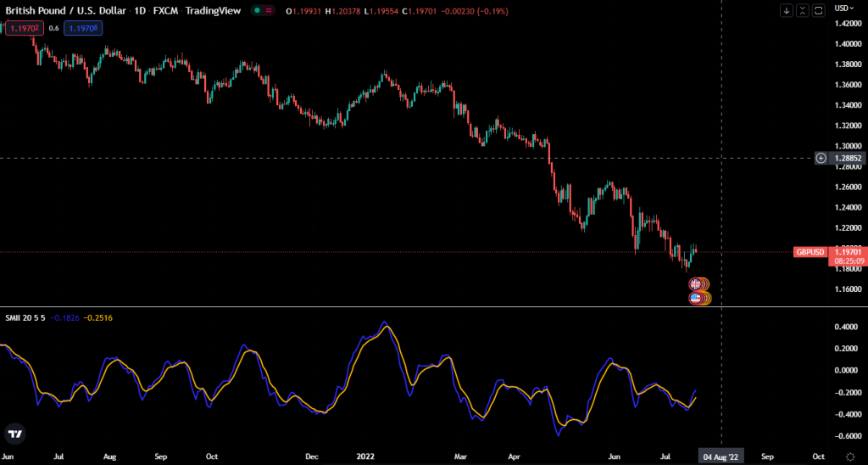Click the pink approximate-sign data icon
Viewport: 868px width, 465px height.
point(269,10)
